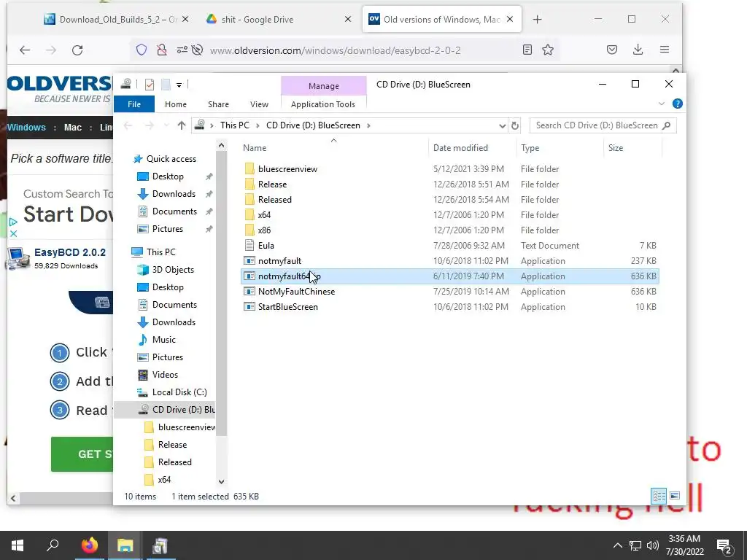Click navigation pane scroll up arrow

[221, 145]
